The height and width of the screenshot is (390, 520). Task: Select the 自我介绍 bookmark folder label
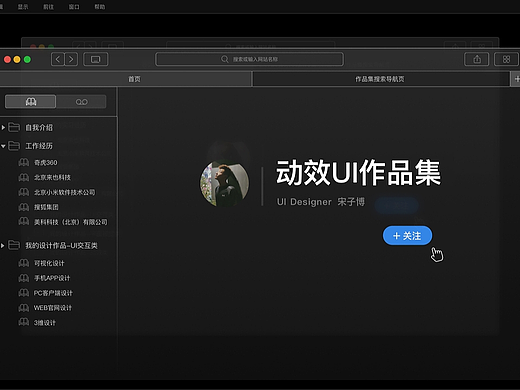[x=39, y=128]
